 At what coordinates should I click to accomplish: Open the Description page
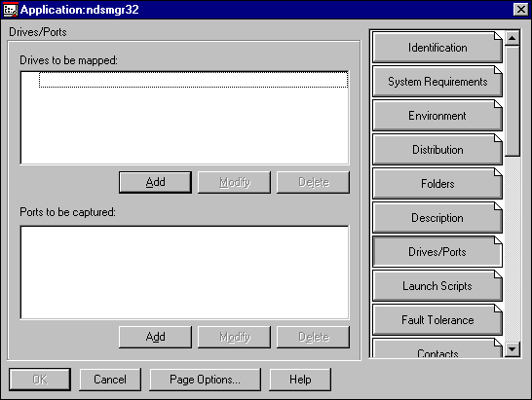click(437, 218)
